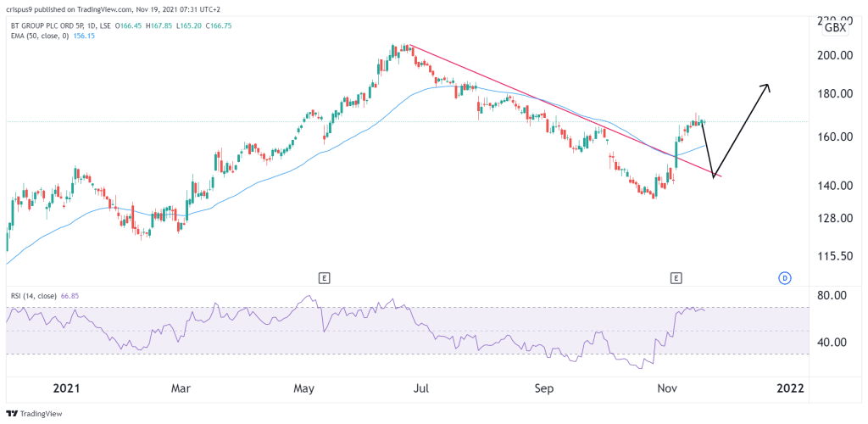The width and height of the screenshot is (868, 424).
Task: Select the GBX currency label
Action: [x=835, y=28]
